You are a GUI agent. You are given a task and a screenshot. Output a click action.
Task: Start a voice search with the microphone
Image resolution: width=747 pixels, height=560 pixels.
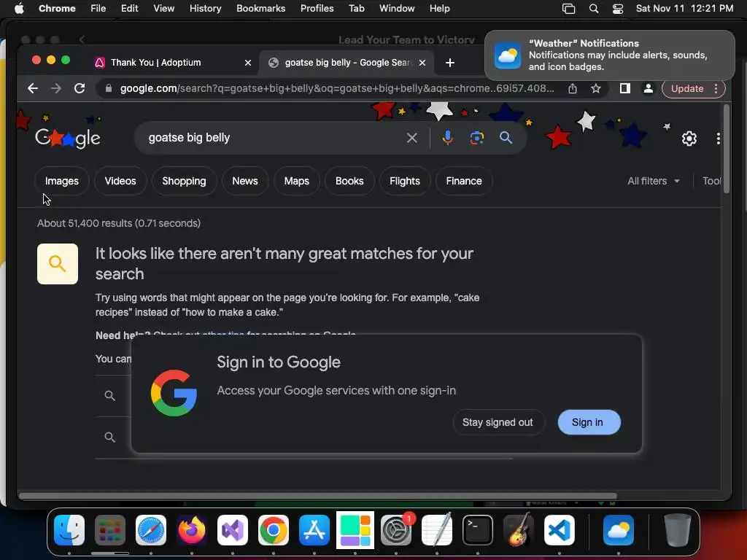pyautogui.click(x=447, y=138)
